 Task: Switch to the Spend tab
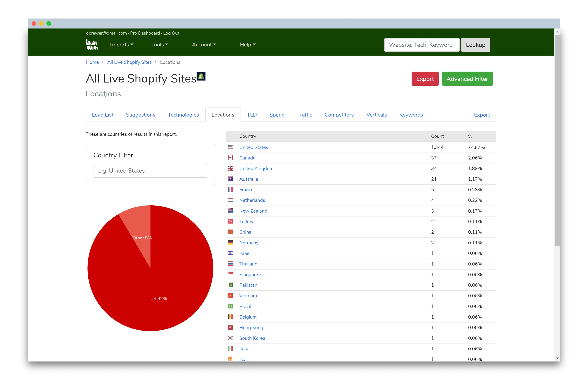click(277, 115)
